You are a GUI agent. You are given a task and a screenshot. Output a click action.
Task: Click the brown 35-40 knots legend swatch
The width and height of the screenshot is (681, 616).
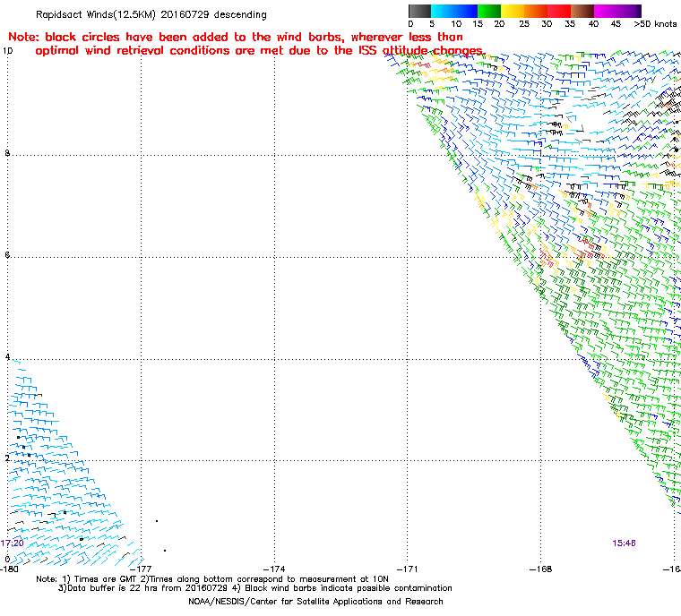coord(582,12)
